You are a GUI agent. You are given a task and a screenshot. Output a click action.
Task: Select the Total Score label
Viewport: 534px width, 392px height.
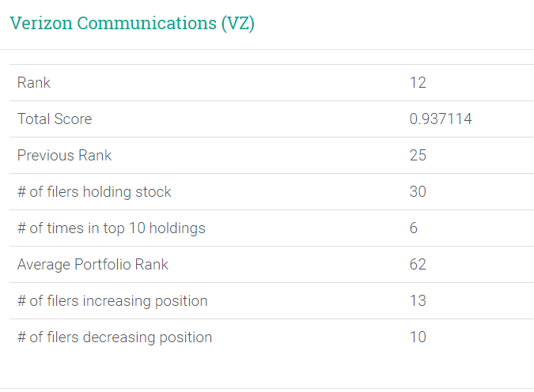click(55, 119)
